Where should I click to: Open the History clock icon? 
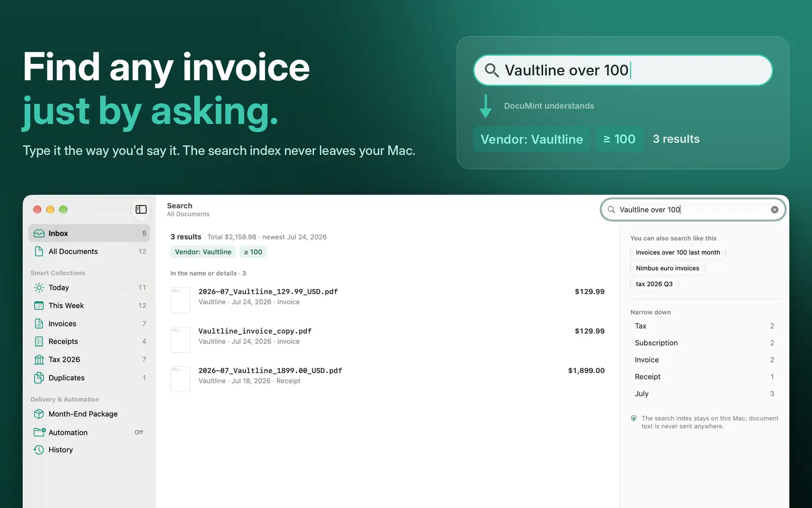[x=39, y=450]
